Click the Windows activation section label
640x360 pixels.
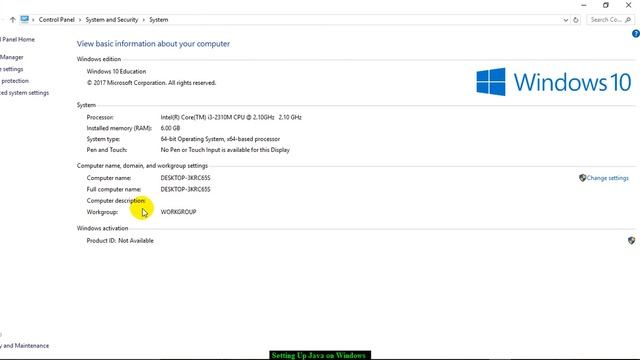point(102,228)
